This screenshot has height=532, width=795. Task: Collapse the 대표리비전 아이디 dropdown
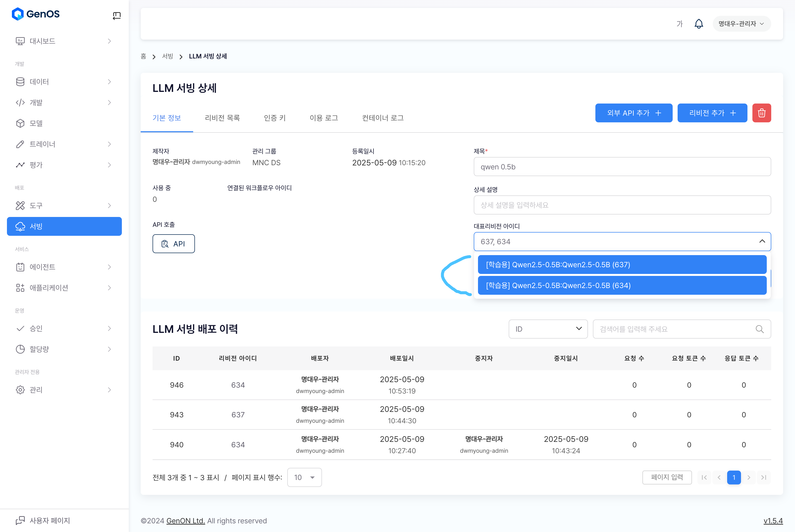click(x=762, y=241)
